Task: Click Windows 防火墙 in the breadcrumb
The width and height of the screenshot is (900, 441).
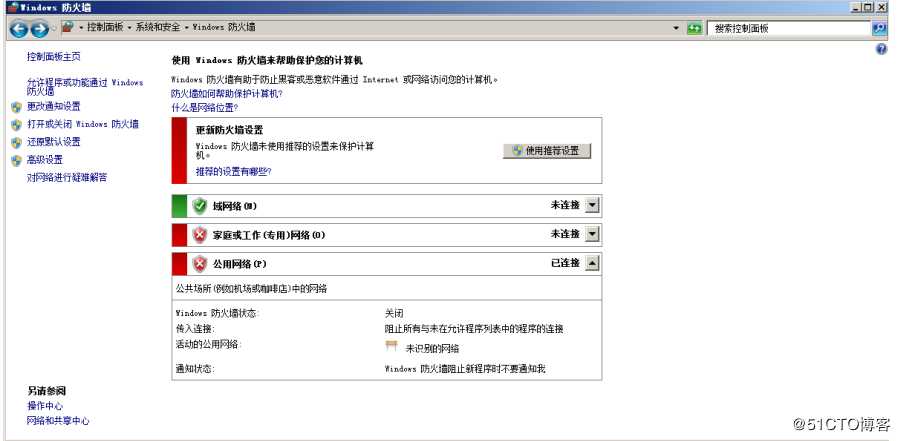Action: point(224,27)
